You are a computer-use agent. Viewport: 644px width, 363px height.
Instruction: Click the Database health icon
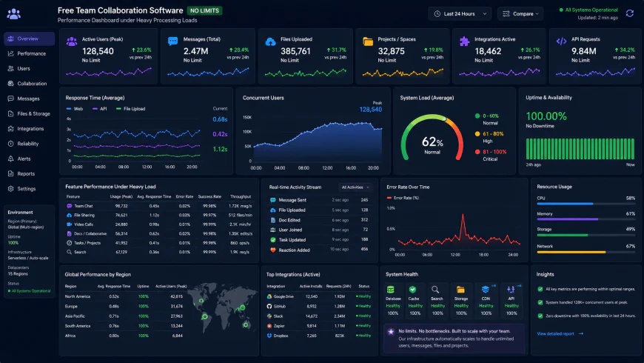click(x=391, y=290)
